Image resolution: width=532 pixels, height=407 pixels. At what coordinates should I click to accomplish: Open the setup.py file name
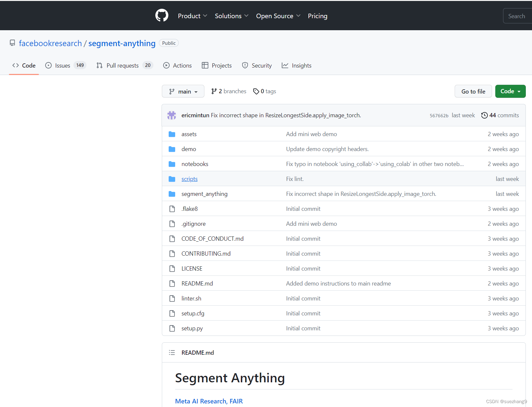192,328
